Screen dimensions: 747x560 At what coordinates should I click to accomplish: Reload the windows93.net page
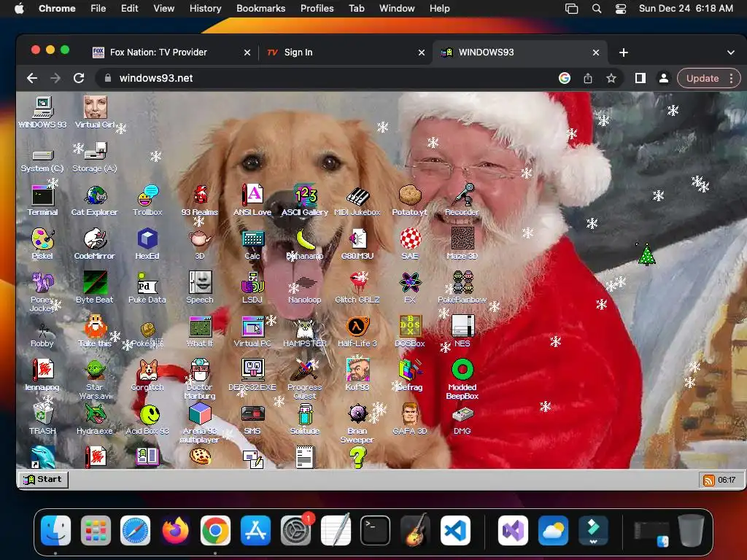(x=79, y=78)
